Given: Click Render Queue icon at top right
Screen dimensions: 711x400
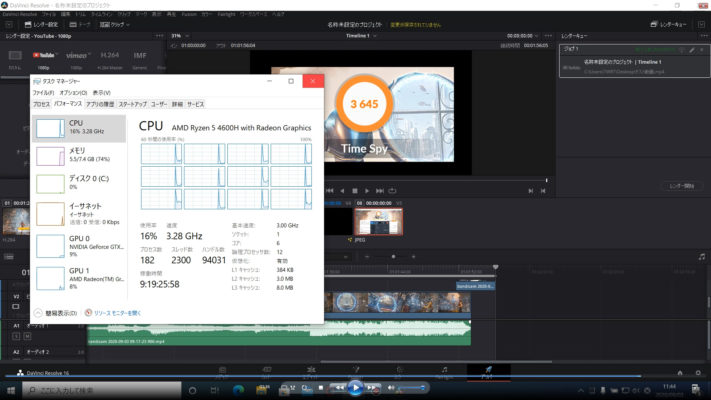Looking at the screenshot, I should (x=653, y=24).
